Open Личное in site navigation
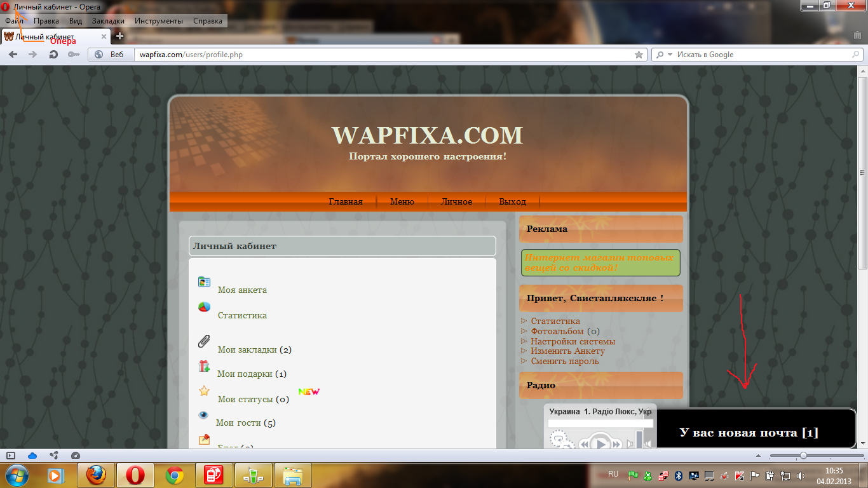The width and height of the screenshot is (868, 488). 457,201
